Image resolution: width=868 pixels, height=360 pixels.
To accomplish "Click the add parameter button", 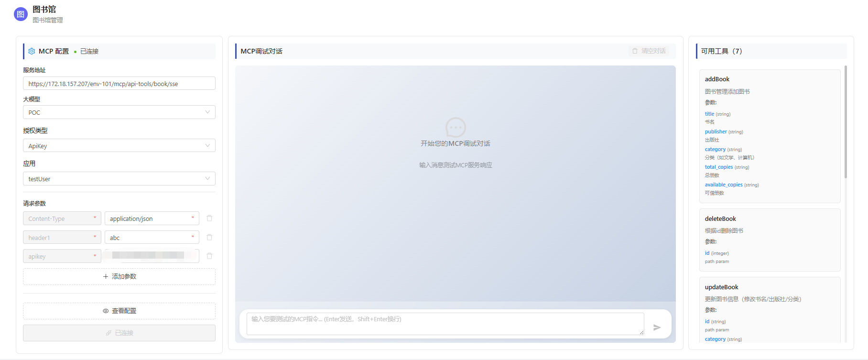I will (119, 276).
